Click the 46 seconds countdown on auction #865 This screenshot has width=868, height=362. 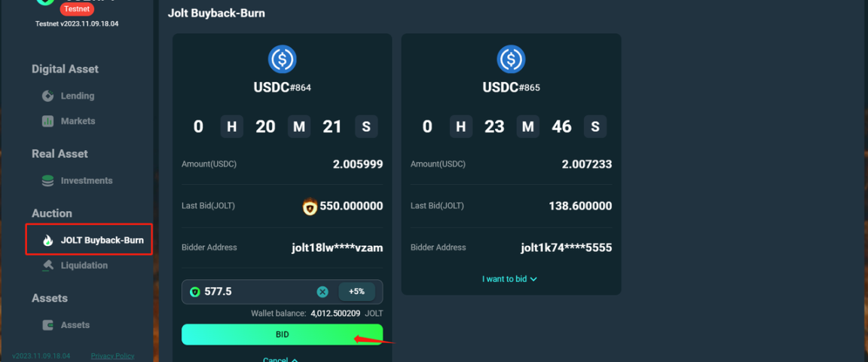point(561,127)
